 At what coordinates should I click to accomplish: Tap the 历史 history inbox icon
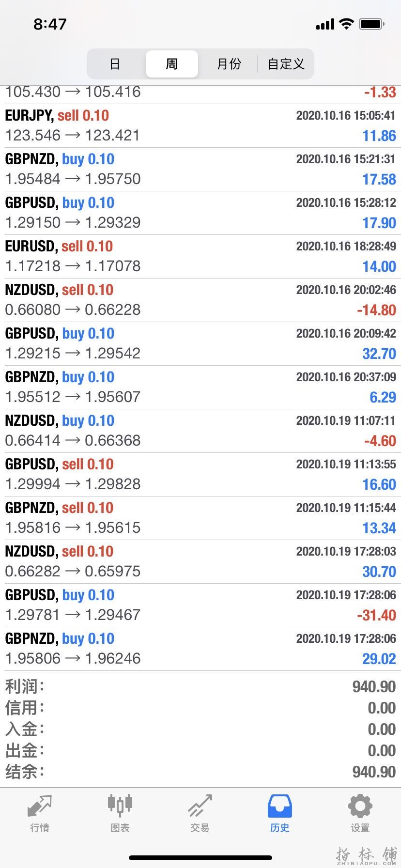click(280, 806)
